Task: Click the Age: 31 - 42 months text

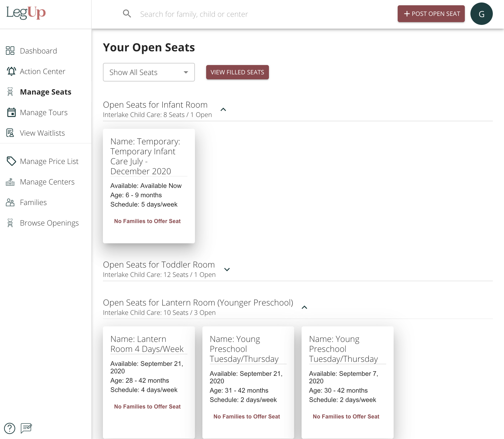Action: point(239,390)
